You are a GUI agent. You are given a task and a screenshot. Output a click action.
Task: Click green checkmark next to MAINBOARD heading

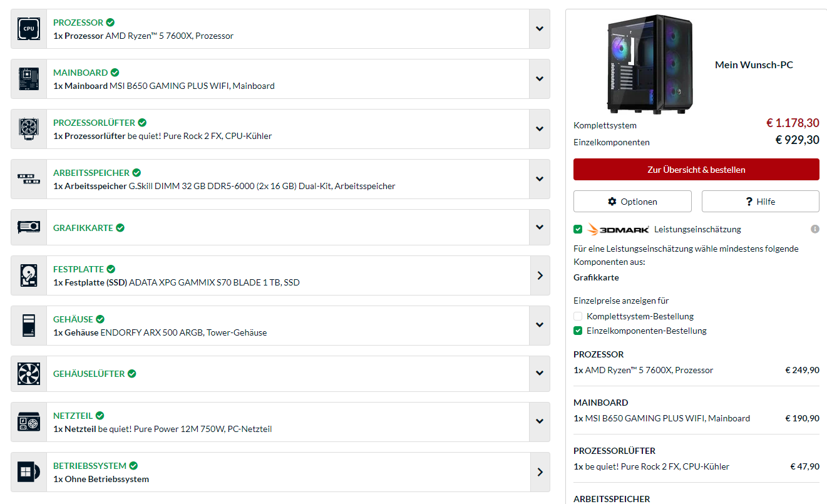115,73
